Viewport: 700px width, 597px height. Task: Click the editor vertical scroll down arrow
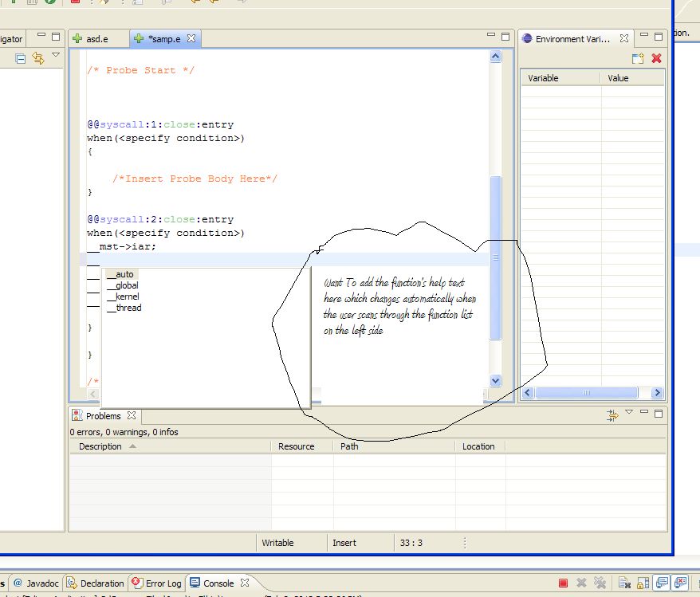(496, 381)
